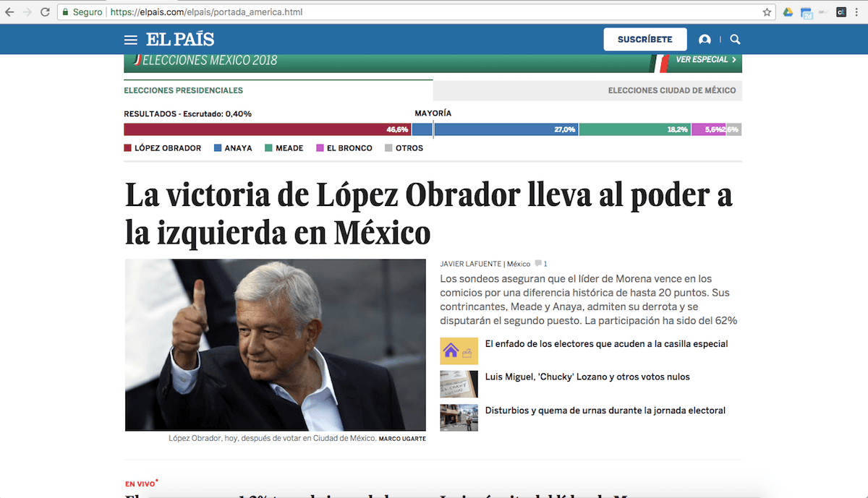Open the Google Drive extension icon
This screenshot has height=498, width=868.
click(788, 12)
